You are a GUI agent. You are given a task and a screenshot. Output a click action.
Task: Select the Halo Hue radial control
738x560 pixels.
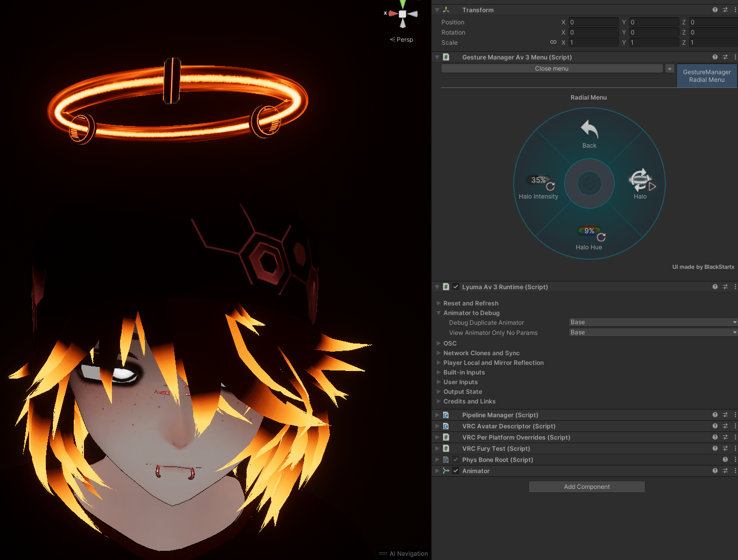point(589,237)
